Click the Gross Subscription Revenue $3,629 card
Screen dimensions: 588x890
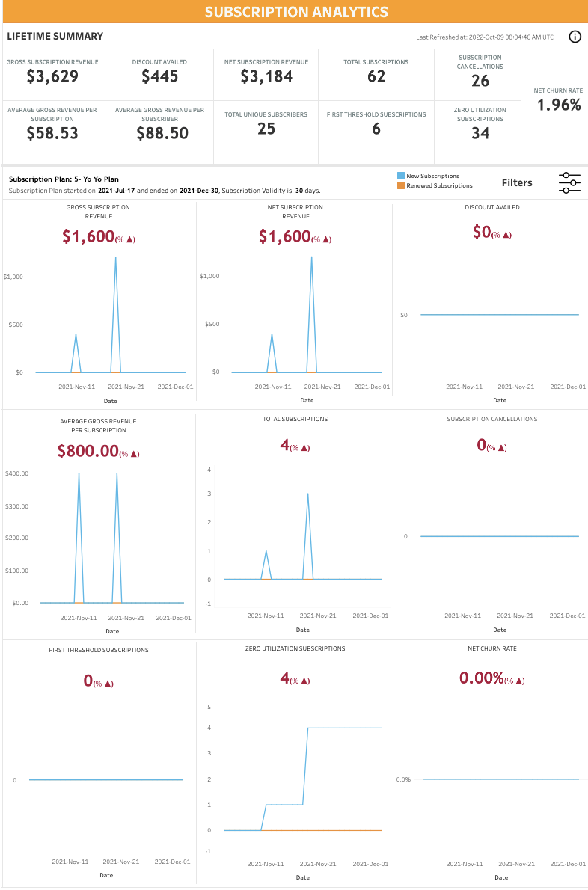pos(53,74)
